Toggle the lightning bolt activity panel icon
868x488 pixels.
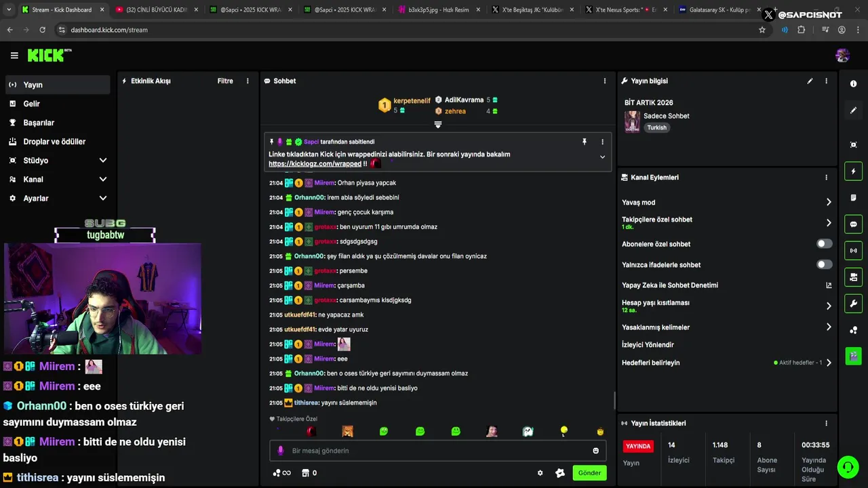[x=853, y=171]
